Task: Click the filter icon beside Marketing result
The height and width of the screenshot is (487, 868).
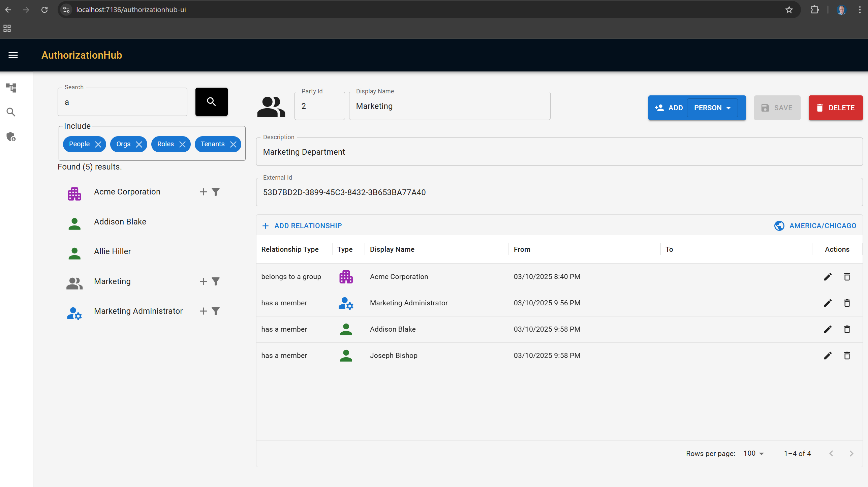Action: coord(216,281)
